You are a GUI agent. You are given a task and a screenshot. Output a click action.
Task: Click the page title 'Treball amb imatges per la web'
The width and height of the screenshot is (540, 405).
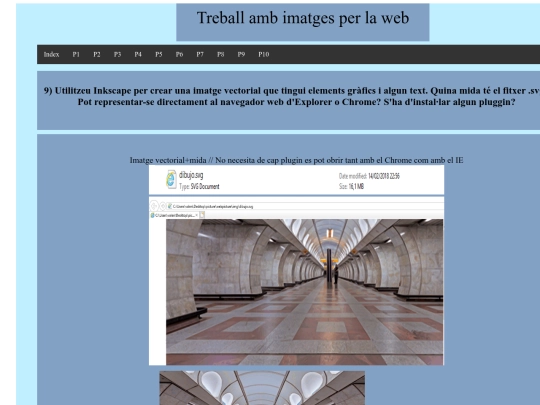click(x=303, y=18)
